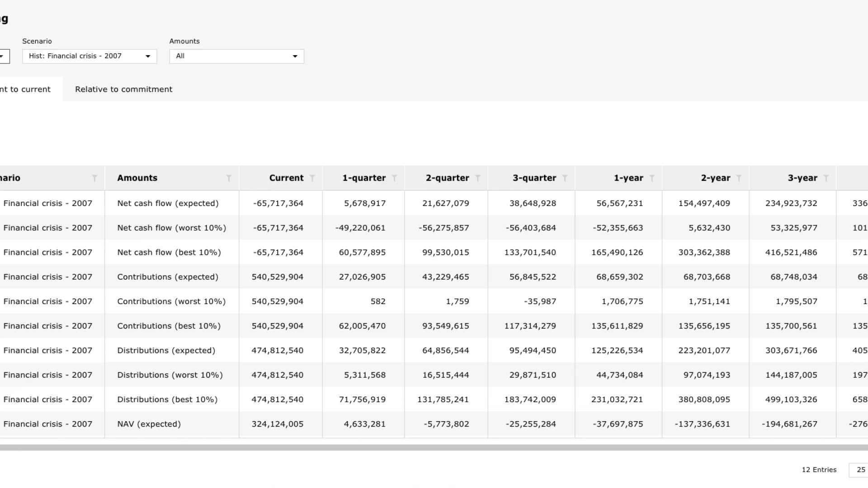Click filter icon in Scenario column header
Screen dimensions: 868x488
coord(94,178)
